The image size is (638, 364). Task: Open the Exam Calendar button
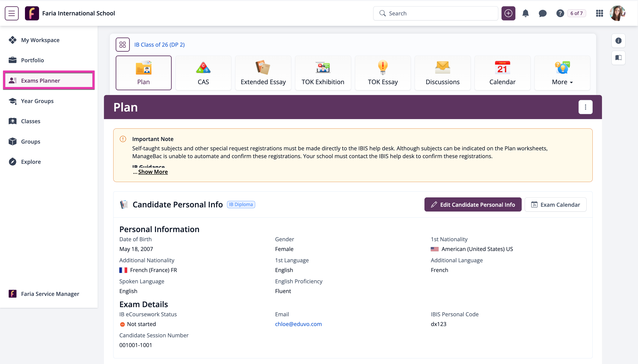tap(555, 205)
